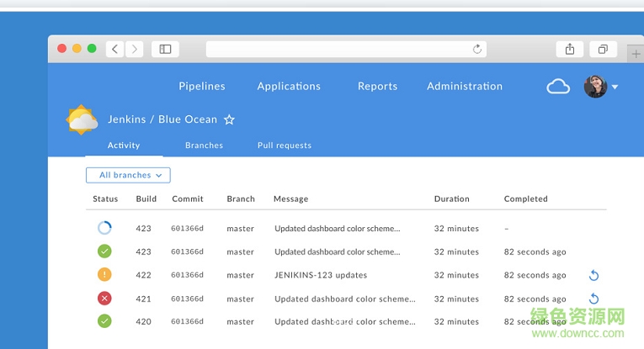The width and height of the screenshot is (644, 349).
Task: Click the Safari address bar
Action: (x=337, y=50)
